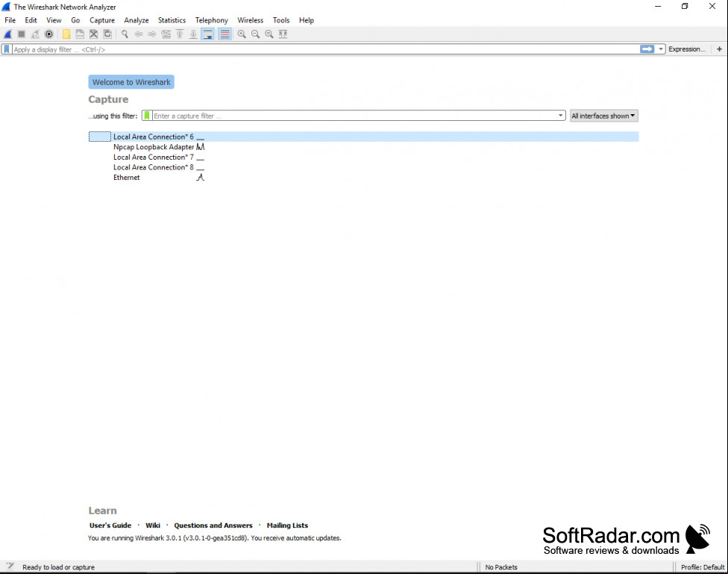The height and width of the screenshot is (574, 728).
Task: Select Local Area Connection* 8 interface
Action: (363, 167)
